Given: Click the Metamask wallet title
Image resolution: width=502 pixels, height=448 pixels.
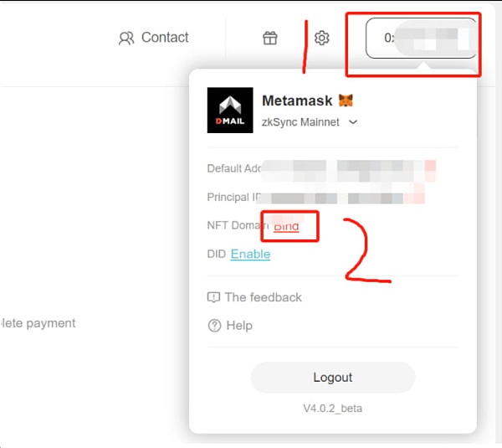Looking at the screenshot, I should 297,100.
